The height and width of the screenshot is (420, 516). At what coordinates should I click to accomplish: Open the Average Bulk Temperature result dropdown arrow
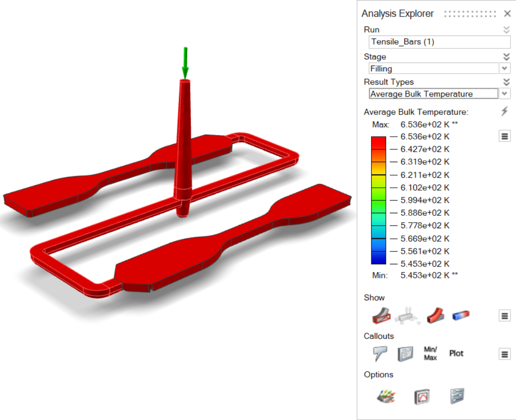[x=504, y=94]
